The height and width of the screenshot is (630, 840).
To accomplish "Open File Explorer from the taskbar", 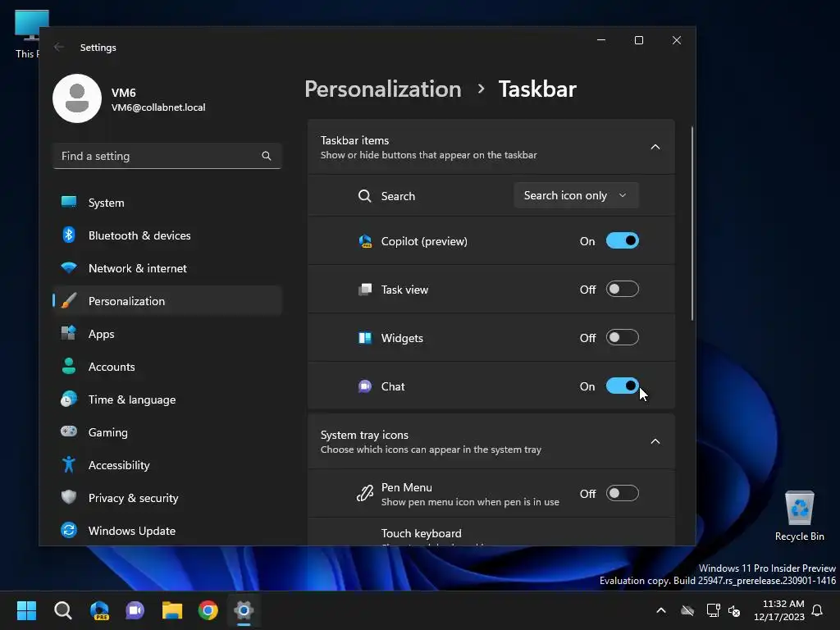I will click(172, 610).
